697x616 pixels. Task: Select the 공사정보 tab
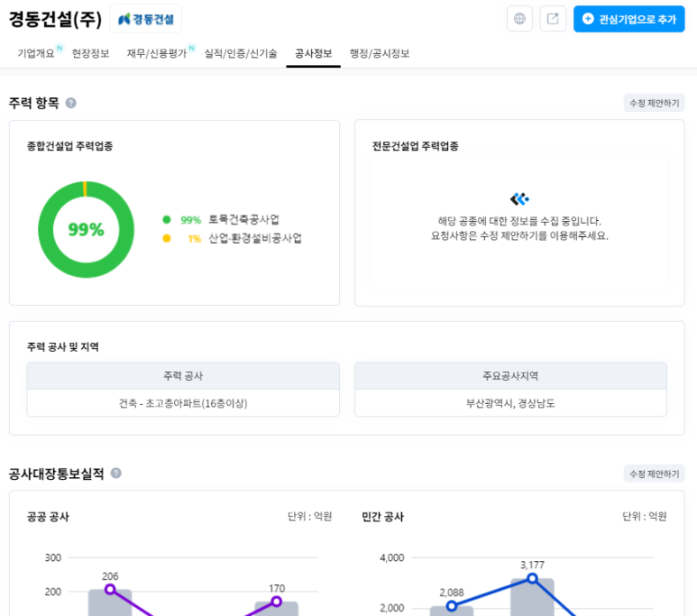(x=314, y=53)
